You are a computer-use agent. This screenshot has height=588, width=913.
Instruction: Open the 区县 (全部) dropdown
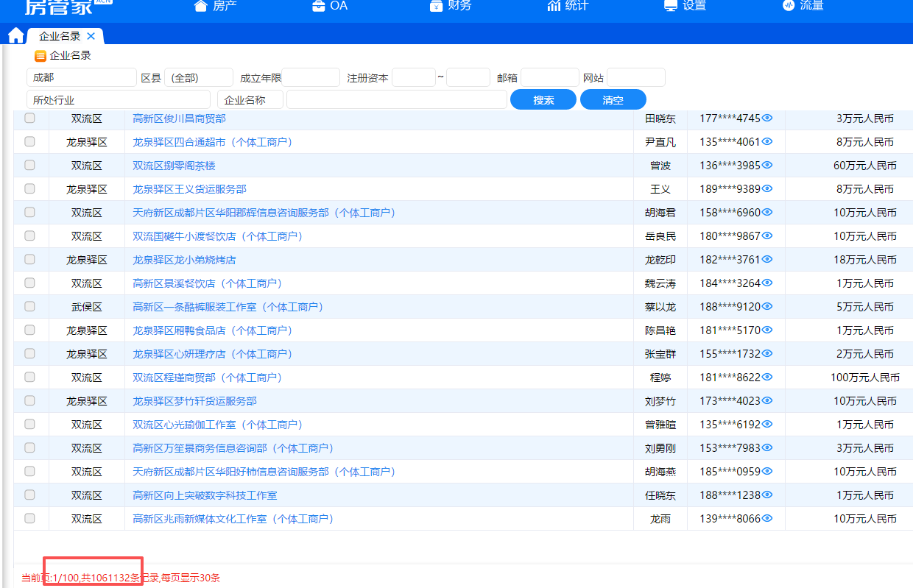198,78
